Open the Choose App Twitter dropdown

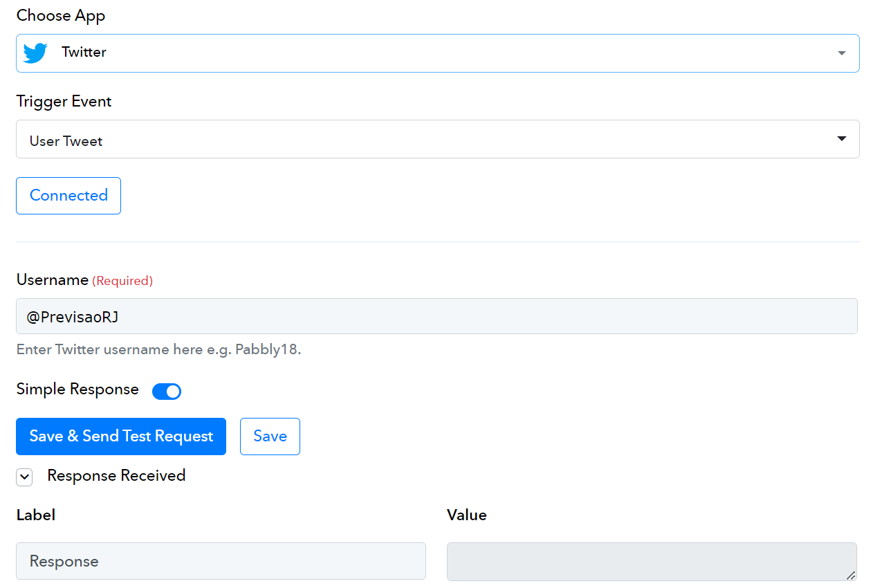coord(437,53)
